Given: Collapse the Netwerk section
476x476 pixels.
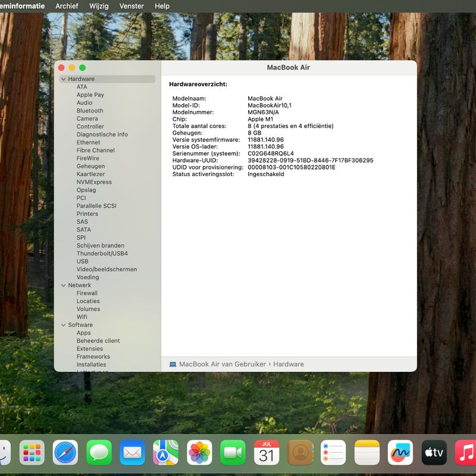Looking at the screenshot, I should pos(64,286).
